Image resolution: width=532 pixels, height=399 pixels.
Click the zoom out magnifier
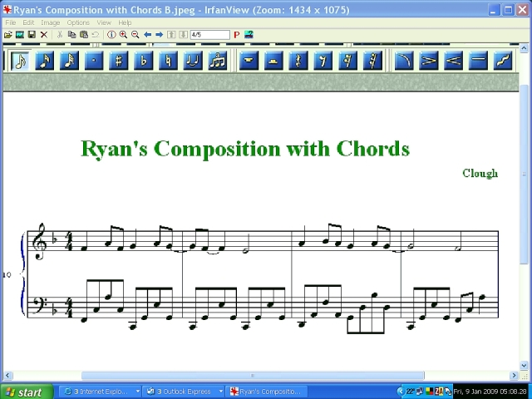click(x=135, y=35)
